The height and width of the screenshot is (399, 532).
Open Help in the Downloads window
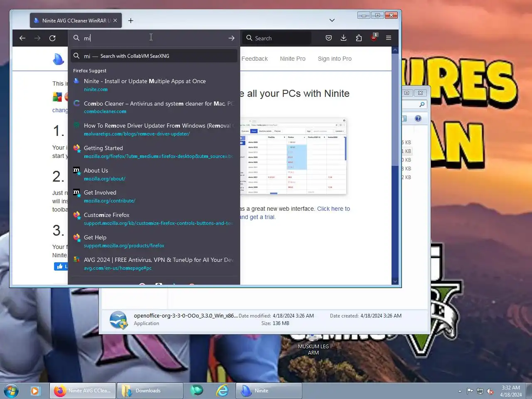pyautogui.click(x=418, y=118)
